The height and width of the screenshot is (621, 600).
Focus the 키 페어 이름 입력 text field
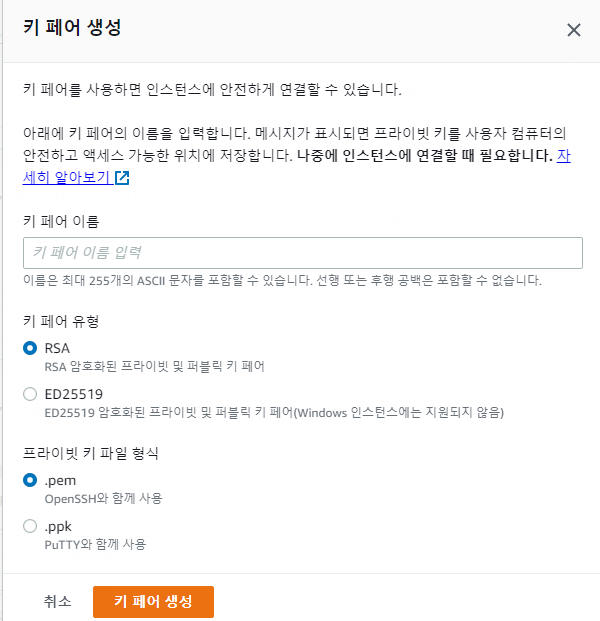click(x=303, y=253)
